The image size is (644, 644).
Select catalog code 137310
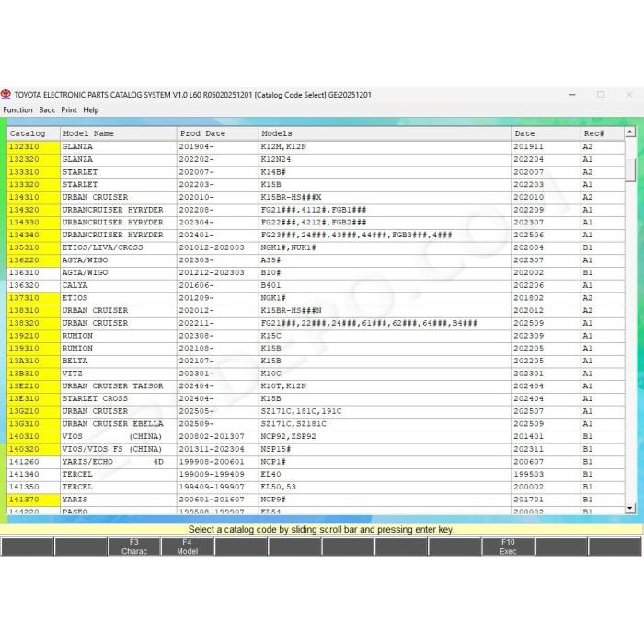[x=33, y=298]
